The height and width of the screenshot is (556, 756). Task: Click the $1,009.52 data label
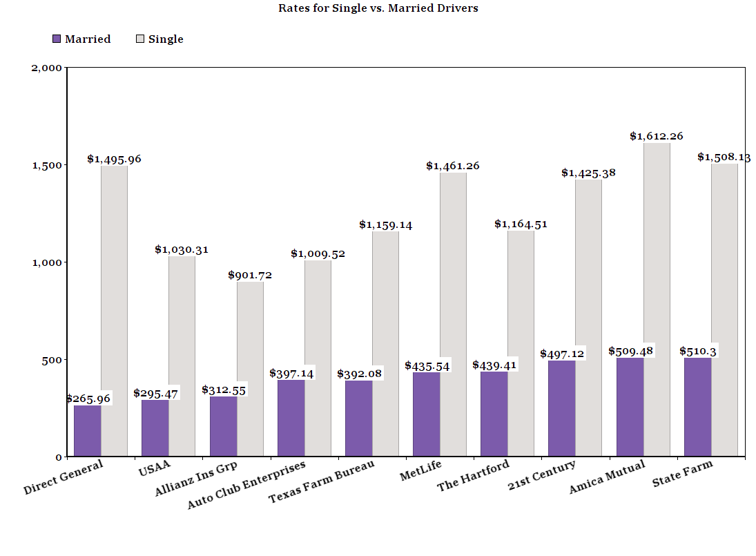pos(318,254)
